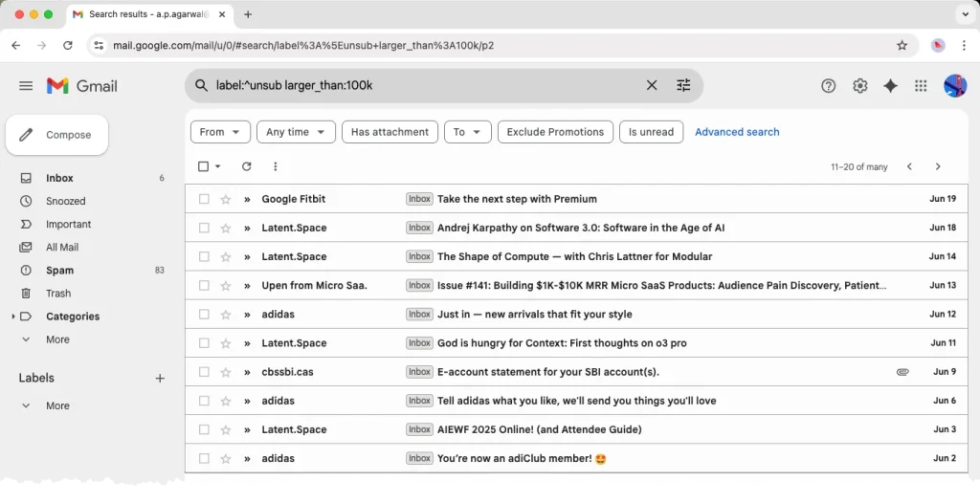980x503 pixels.
Task: Go back in browser
Action: pos(16,45)
